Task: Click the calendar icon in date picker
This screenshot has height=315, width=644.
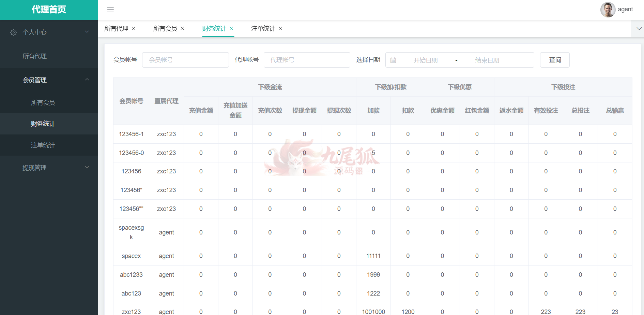Action: coord(393,60)
